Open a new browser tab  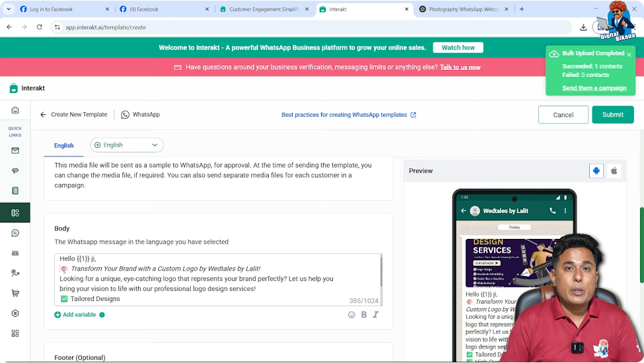coord(522,9)
